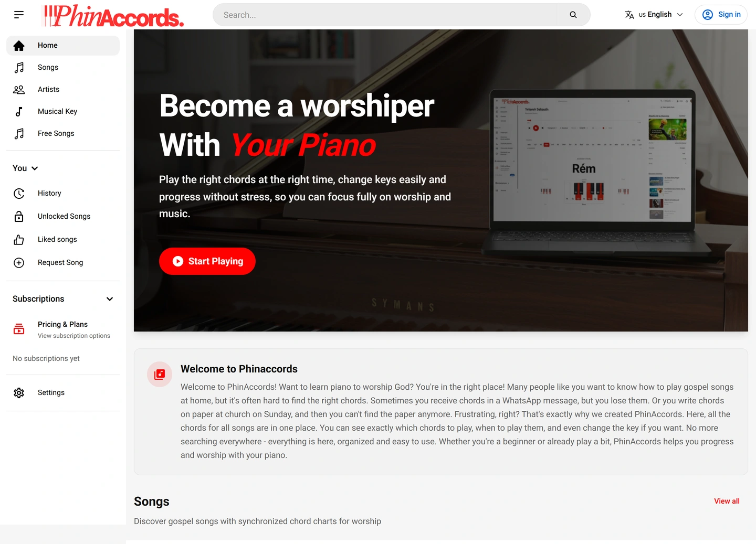The width and height of the screenshot is (756, 544).
Task: Click the Welcome section library music icon
Action: click(160, 375)
